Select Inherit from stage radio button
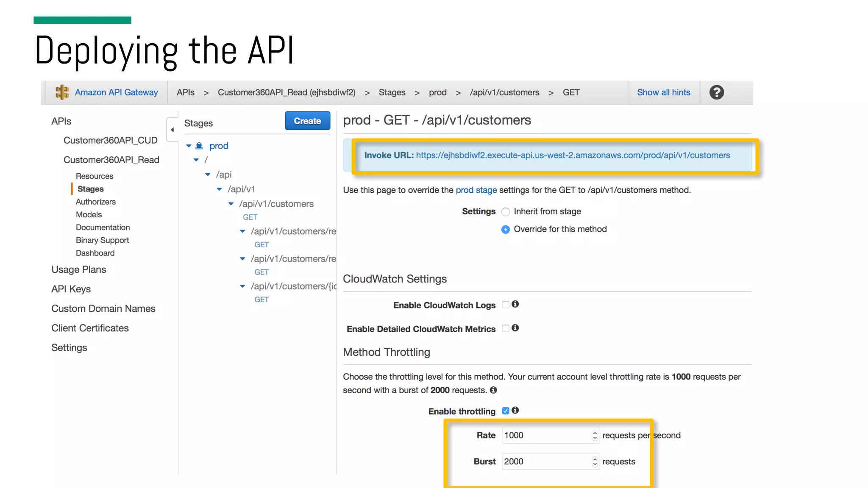Viewport: 868px width, 488px height. [505, 212]
